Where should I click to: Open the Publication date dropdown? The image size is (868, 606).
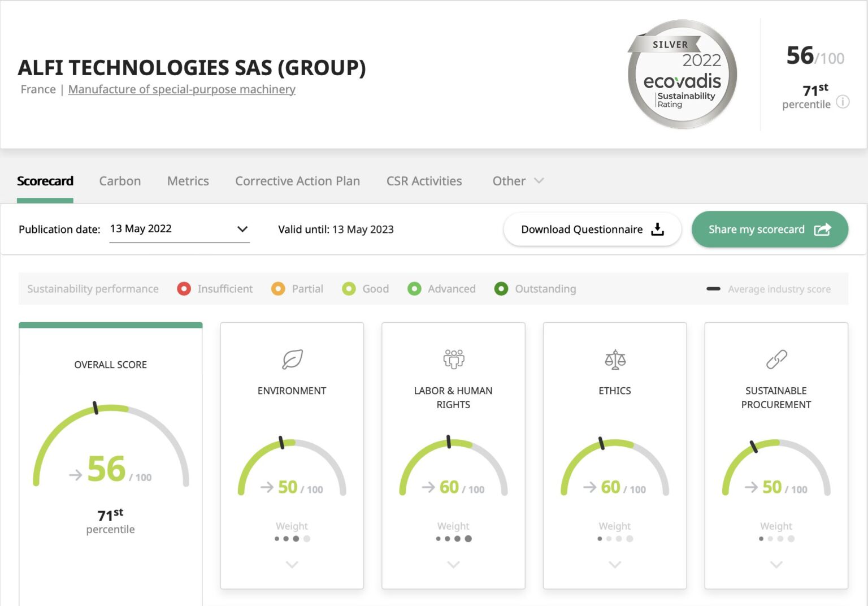pos(242,229)
